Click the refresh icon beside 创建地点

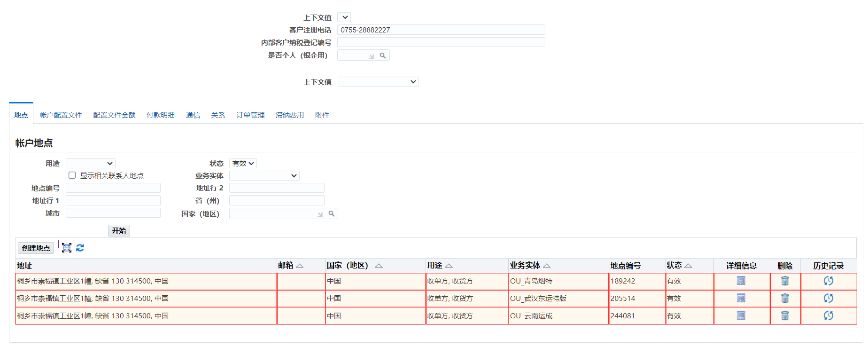point(80,248)
